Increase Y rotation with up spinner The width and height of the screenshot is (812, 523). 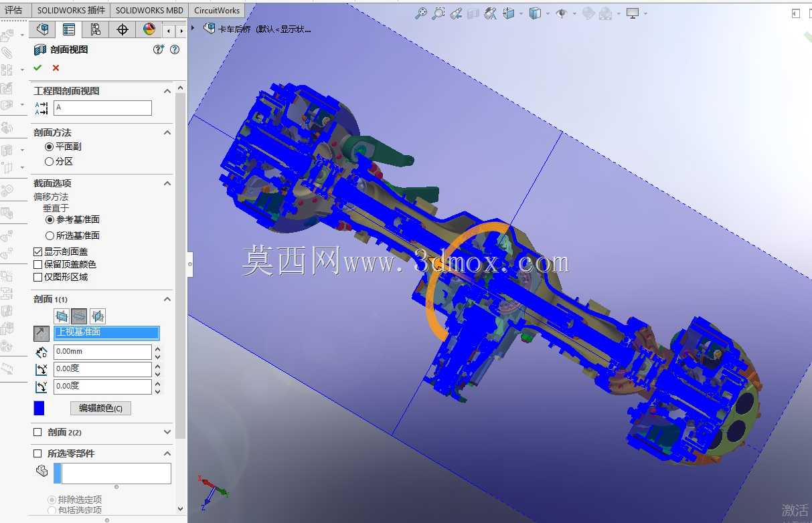click(157, 383)
